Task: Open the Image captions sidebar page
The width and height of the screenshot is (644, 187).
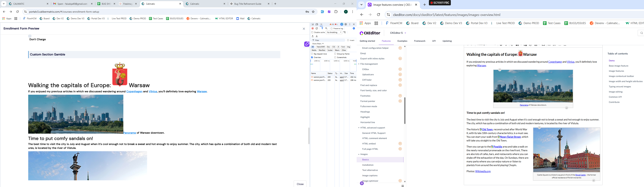Action: coord(370,176)
